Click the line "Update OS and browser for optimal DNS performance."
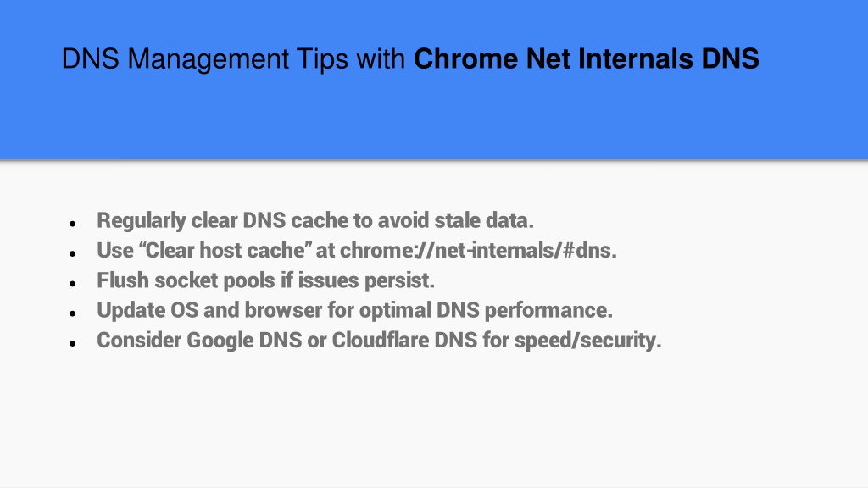Image resolution: width=868 pixels, height=488 pixels. click(354, 310)
